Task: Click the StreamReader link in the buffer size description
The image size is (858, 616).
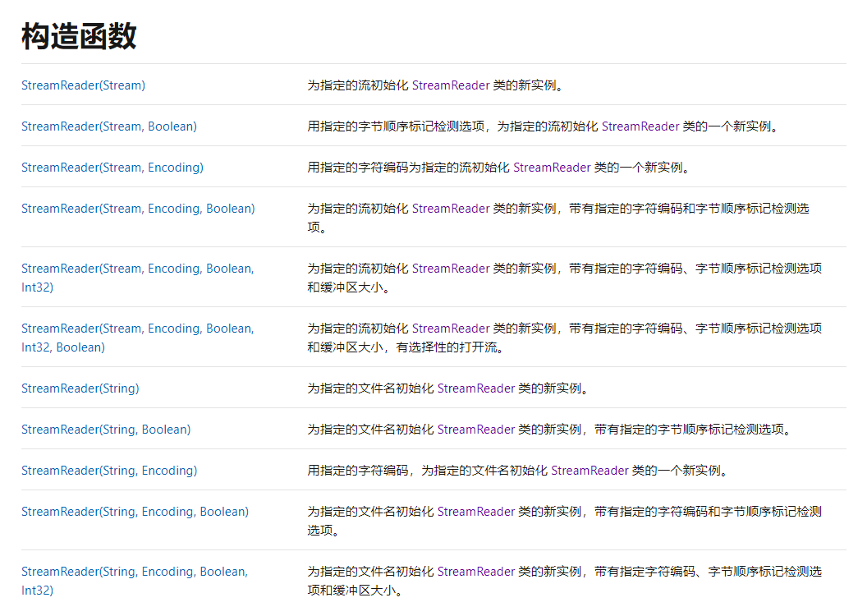Action: (x=450, y=268)
